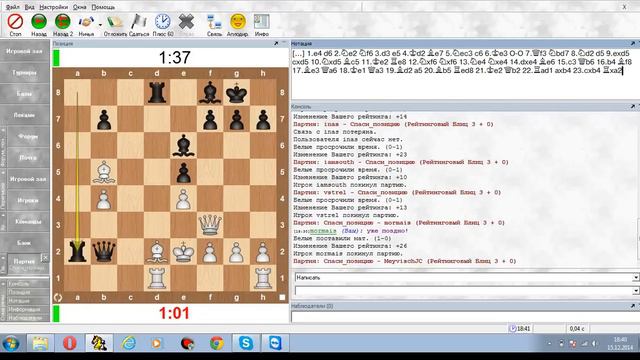
Task: Click the Аплодир smiley icon
Action: [238, 22]
